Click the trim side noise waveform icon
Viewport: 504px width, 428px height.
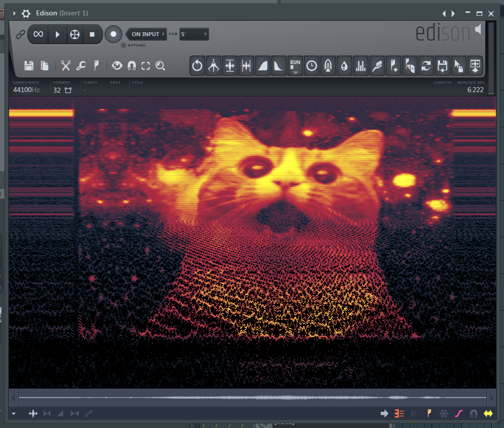coord(246,66)
